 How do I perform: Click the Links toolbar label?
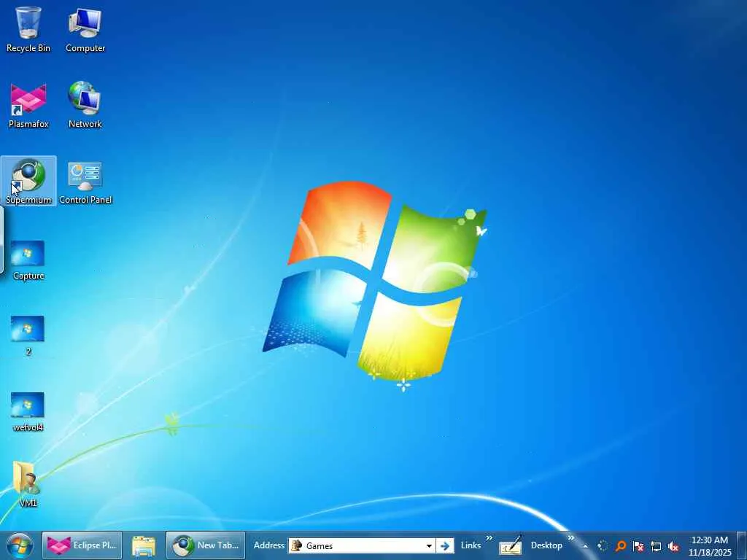[471, 545]
